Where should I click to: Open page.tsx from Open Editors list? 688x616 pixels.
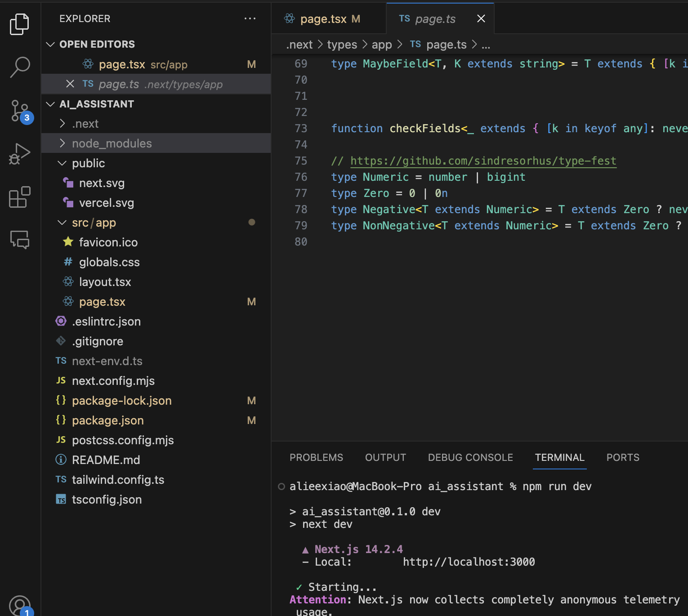point(156,64)
